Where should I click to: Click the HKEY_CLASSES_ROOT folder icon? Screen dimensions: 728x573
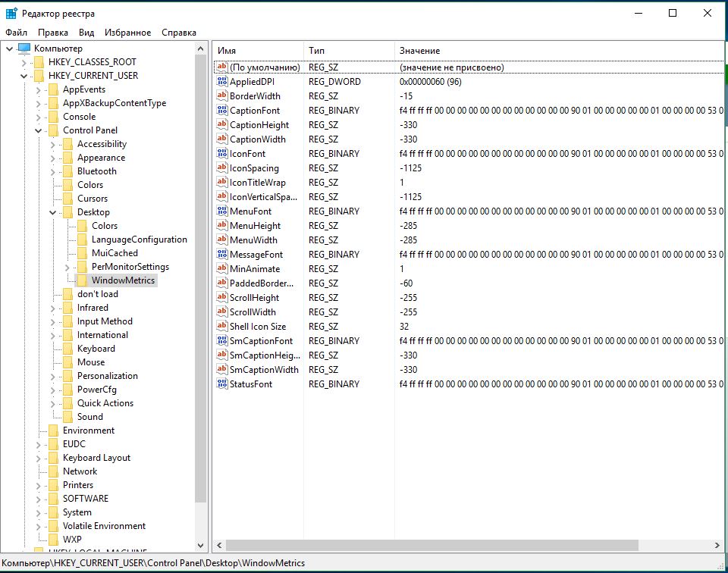coord(39,62)
